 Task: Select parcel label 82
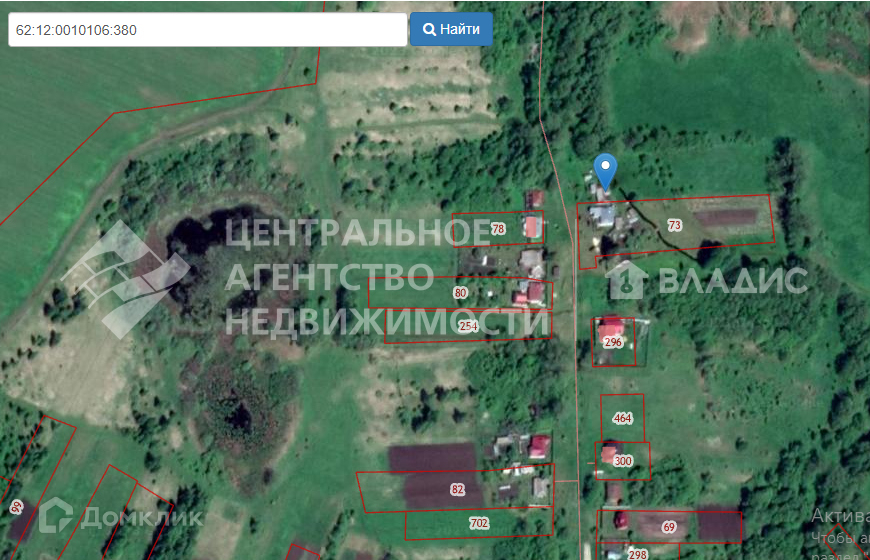coord(457,489)
